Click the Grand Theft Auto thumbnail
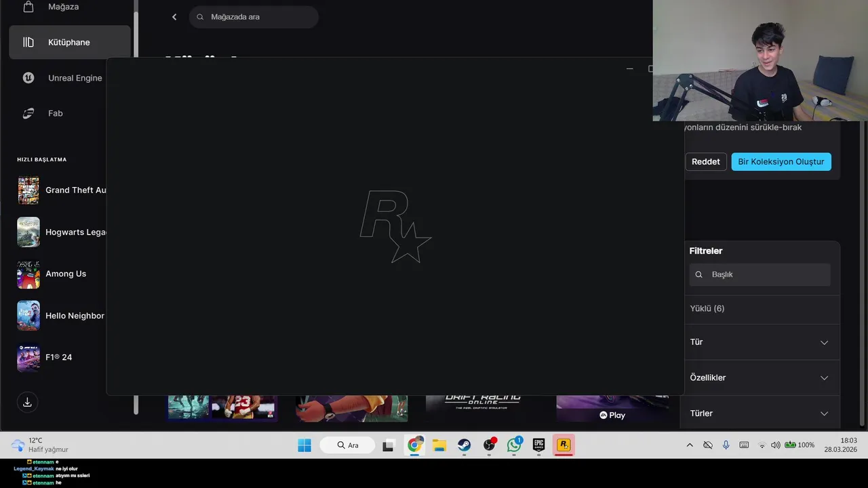This screenshot has width=868, height=488. click(x=28, y=190)
